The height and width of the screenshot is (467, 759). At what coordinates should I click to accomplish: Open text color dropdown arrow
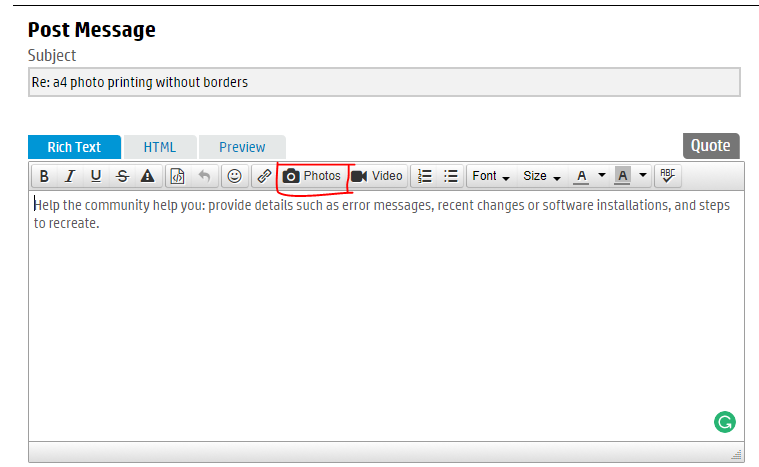tap(602, 176)
